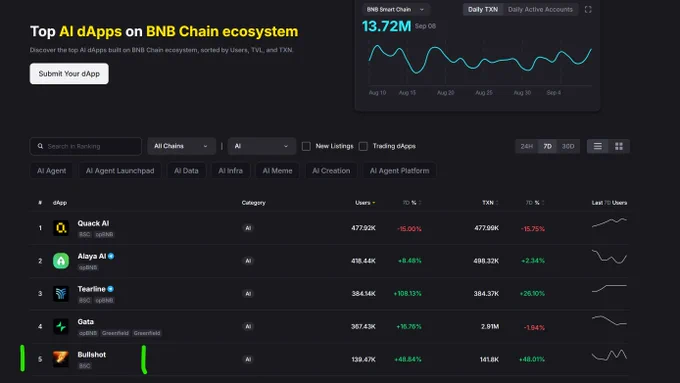Sort table by Users column
This screenshot has height=383, width=680.
365,203
